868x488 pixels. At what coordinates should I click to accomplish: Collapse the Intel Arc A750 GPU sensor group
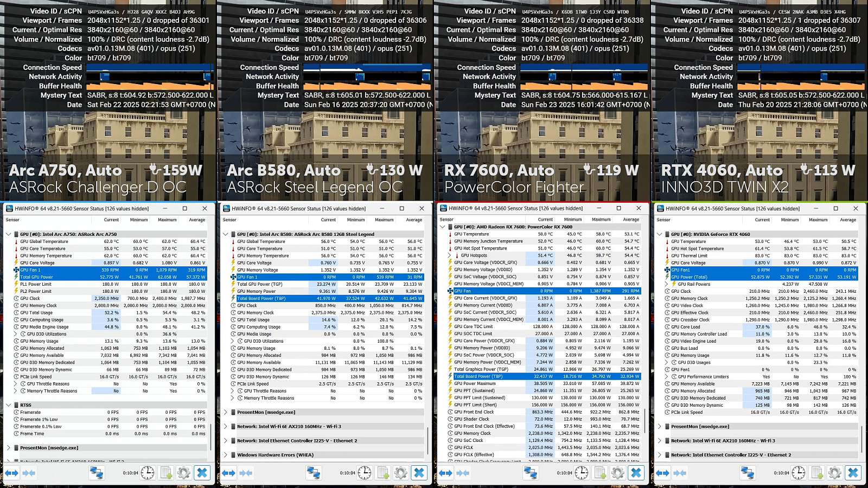click(9, 234)
